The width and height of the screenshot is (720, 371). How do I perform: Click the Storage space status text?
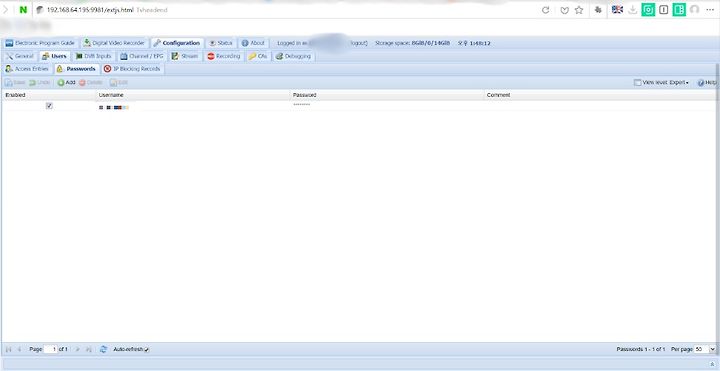412,43
